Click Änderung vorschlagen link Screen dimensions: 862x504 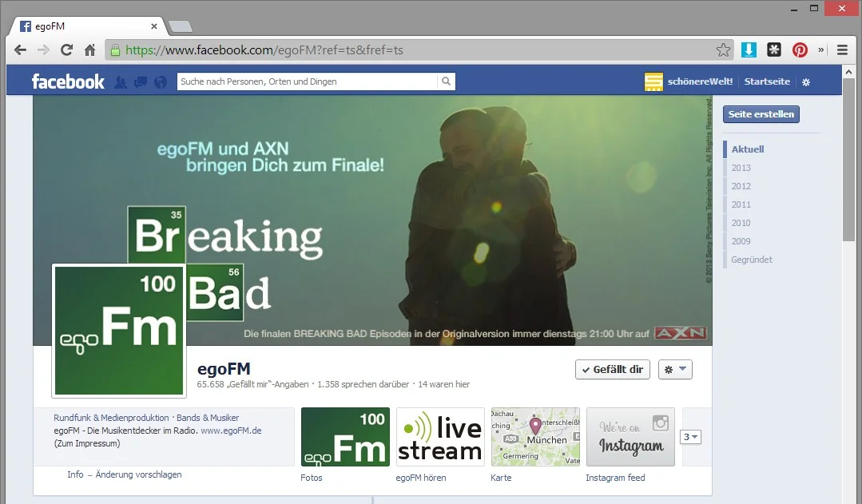pos(138,474)
